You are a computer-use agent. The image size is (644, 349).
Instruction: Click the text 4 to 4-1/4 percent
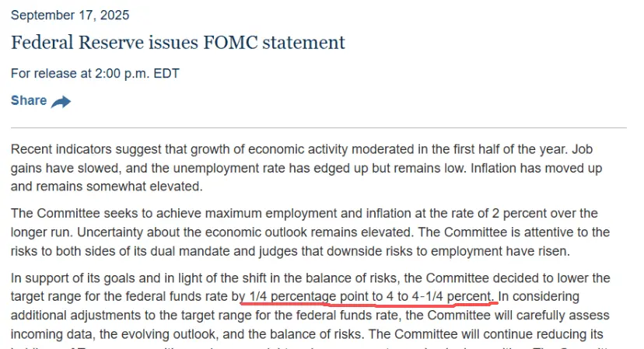(439, 296)
